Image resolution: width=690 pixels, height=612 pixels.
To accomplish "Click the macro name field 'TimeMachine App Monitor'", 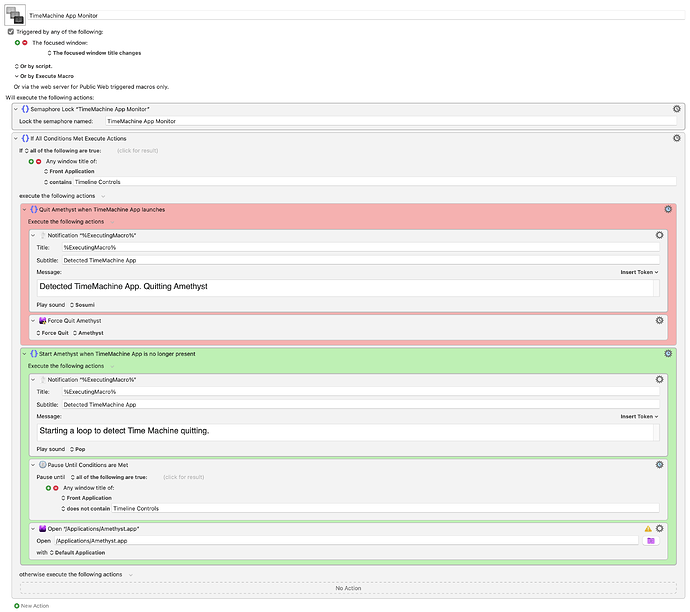I will 356,15.
